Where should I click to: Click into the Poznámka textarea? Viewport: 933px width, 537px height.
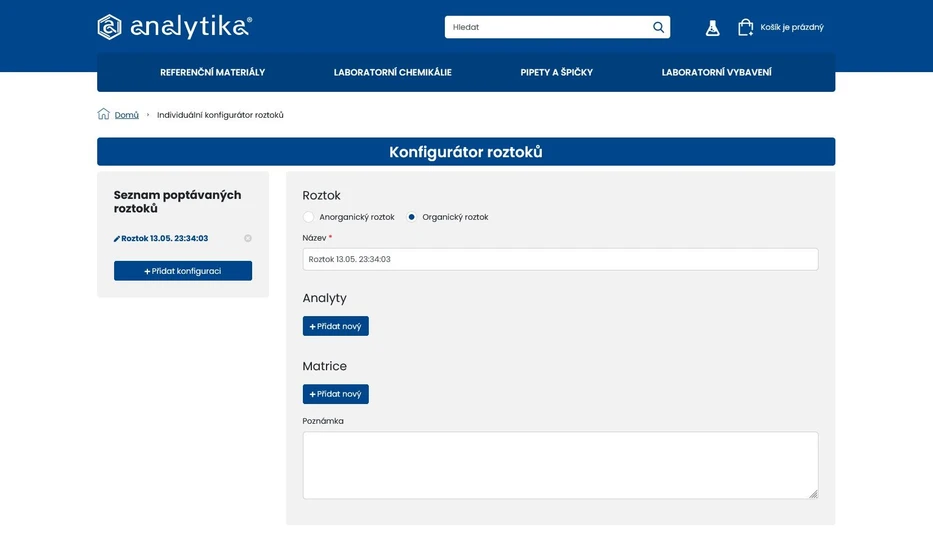(560, 466)
